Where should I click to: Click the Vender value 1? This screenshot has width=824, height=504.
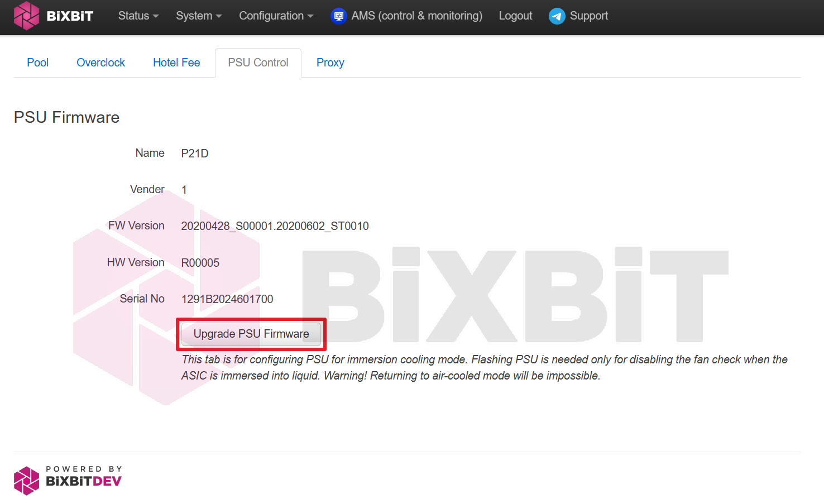[184, 190]
